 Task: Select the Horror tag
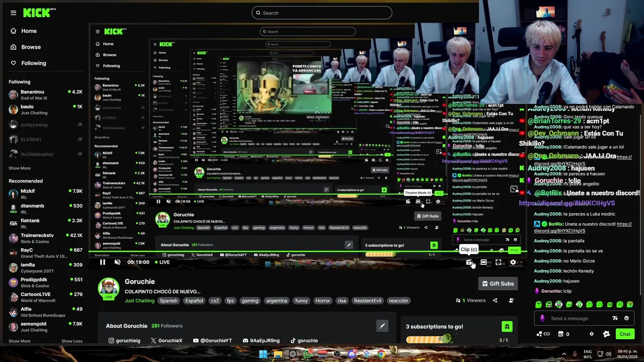[323, 301]
